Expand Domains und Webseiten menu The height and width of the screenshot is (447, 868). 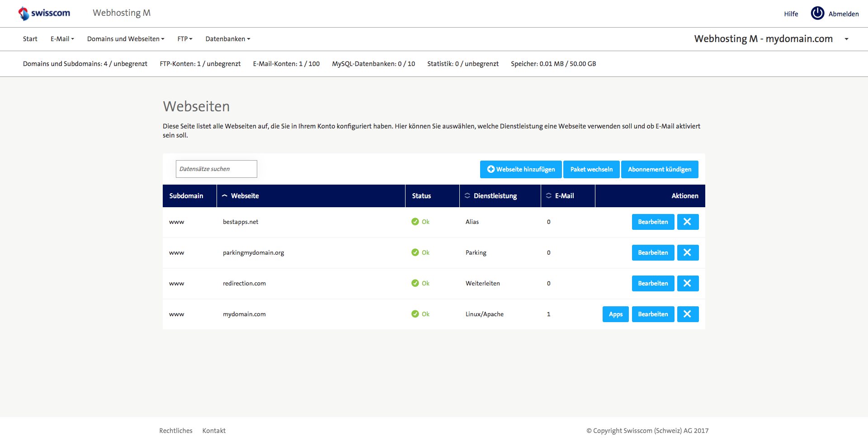click(x=126, y=39)
